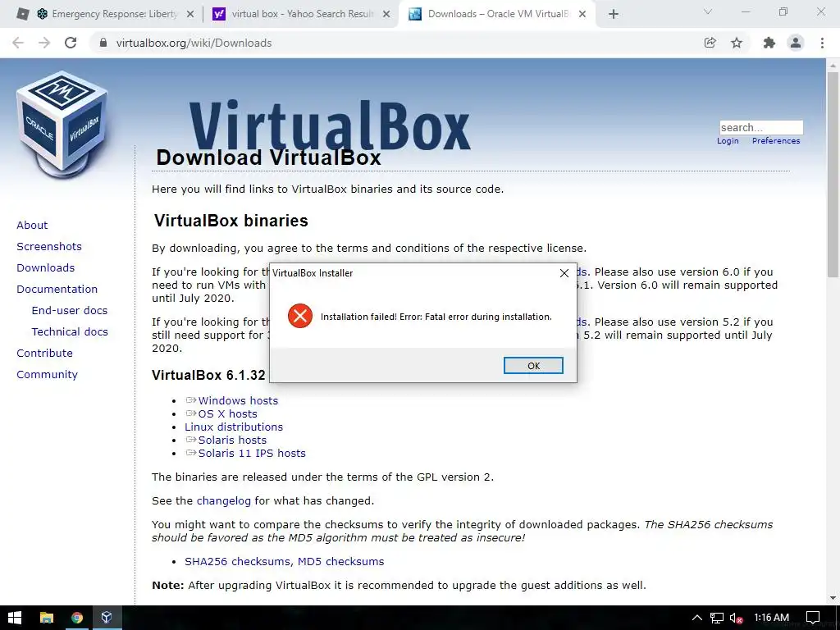Open Contribute in the sidebar

click(44, 354)
